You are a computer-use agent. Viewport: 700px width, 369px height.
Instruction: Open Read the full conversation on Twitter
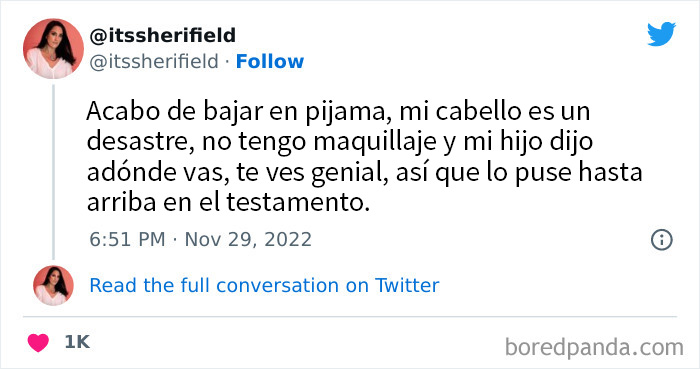[264, 286]
